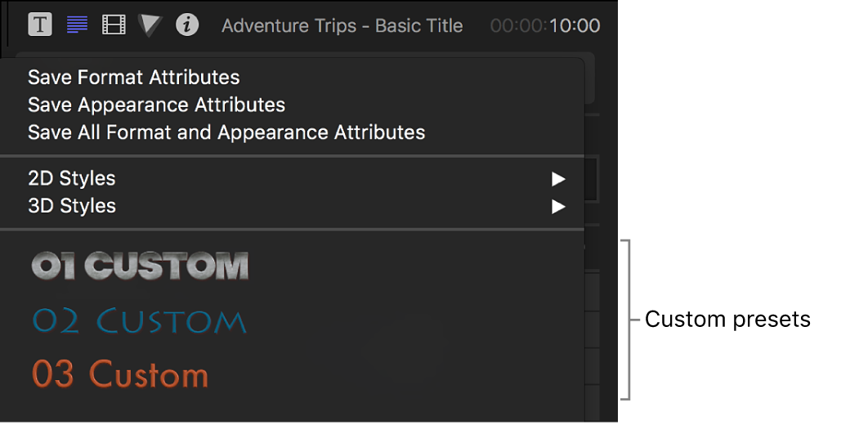The height and width of the screenshot is (425, 868).
Task: Expand the 2D Styles submenu arrow
Action: (558, 179)
